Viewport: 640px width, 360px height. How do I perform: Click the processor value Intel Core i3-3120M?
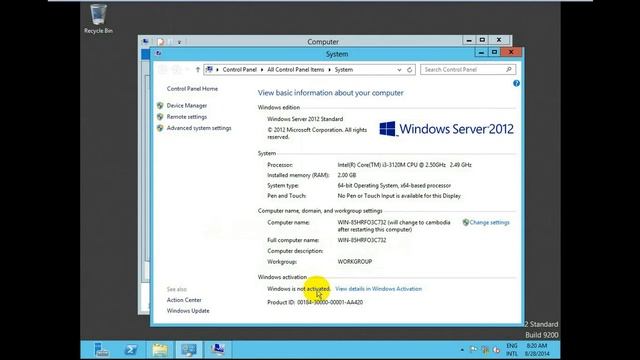[x=404, y=165]
